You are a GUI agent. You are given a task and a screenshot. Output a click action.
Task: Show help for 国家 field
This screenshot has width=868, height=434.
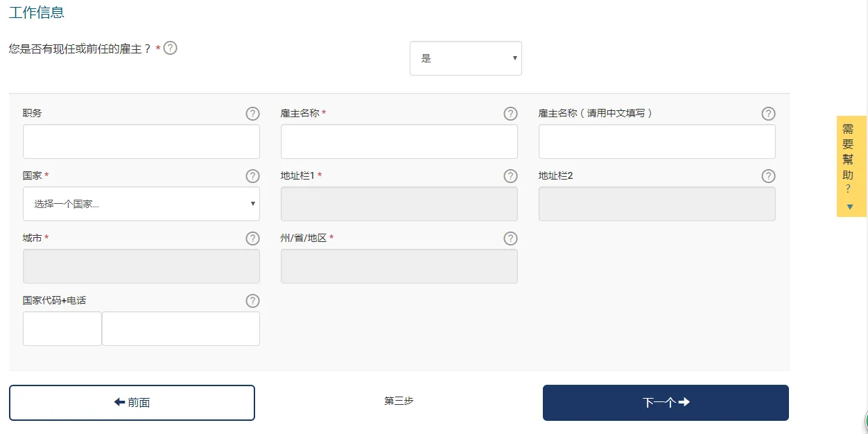click(x=252, y=176)
